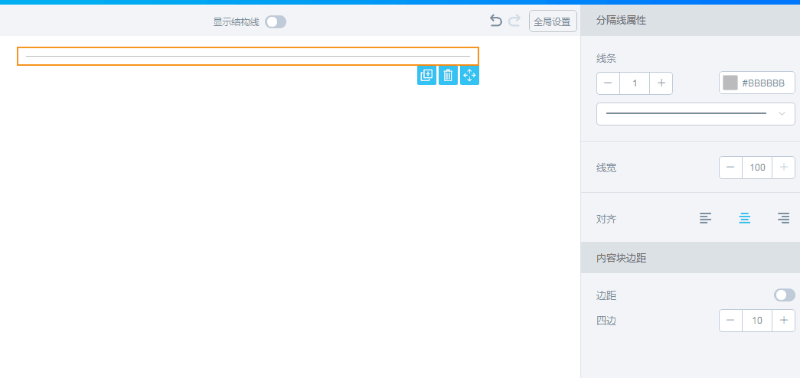The width and height of the screenshot is (800, 378).
Task: Click the 分隔线属性 panel header
Action: (x=690, y=21)
